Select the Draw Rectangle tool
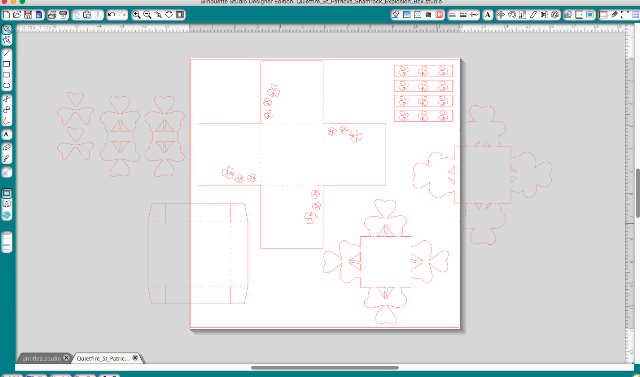Image resolution: width=640 pixels, height=377 pixels. coord(7,64)
